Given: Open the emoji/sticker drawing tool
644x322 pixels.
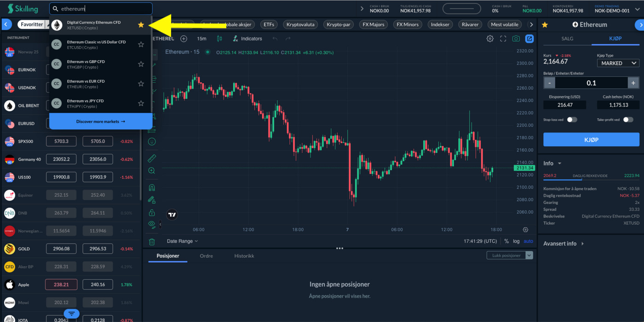Looking at the screenshot, I should [x=152, y=142].
